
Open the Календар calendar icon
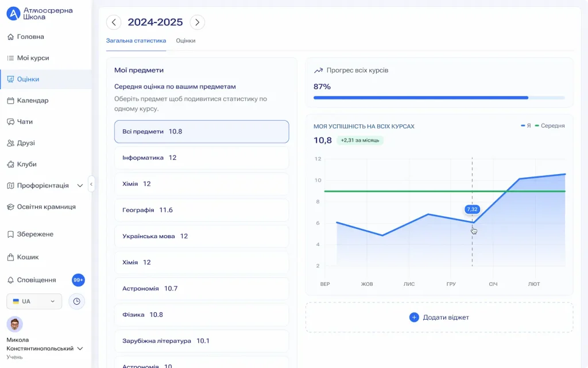click(x=11, y=100)
